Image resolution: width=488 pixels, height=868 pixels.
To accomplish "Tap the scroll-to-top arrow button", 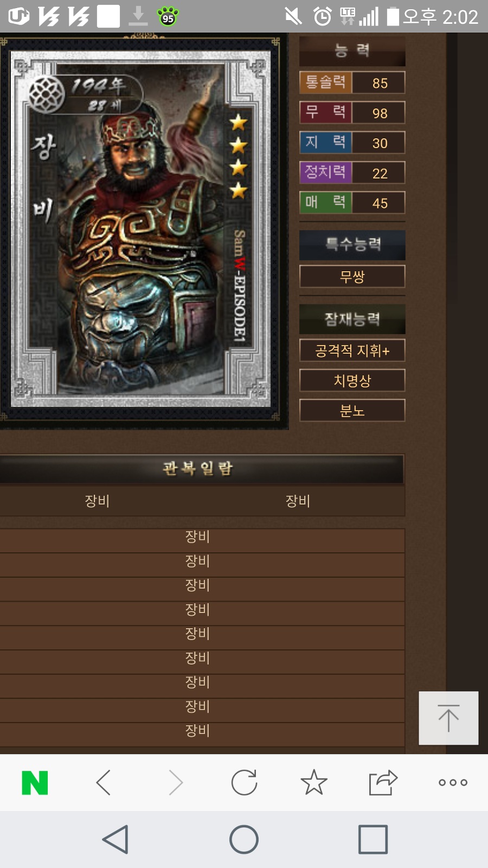I will point(448,718).
